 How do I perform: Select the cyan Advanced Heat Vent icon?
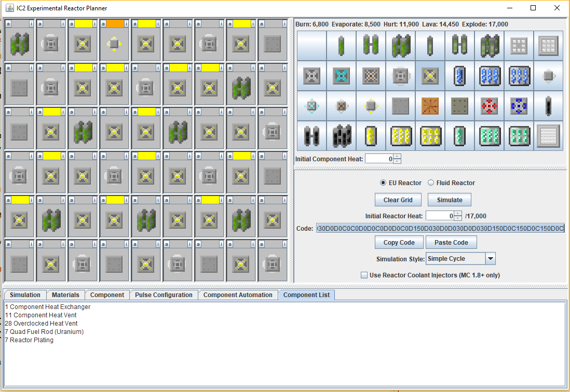click(x=341, y=76)
